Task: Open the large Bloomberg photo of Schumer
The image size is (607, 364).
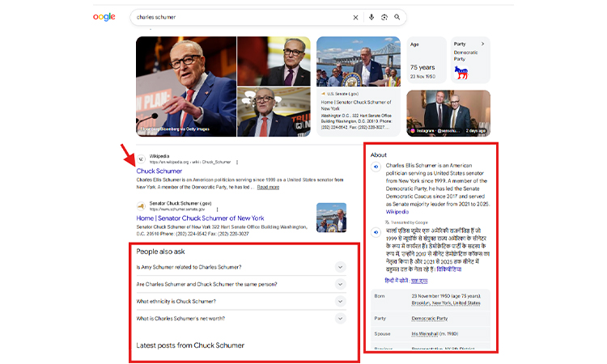Action: pyautogui.click(x=186, y=87)
